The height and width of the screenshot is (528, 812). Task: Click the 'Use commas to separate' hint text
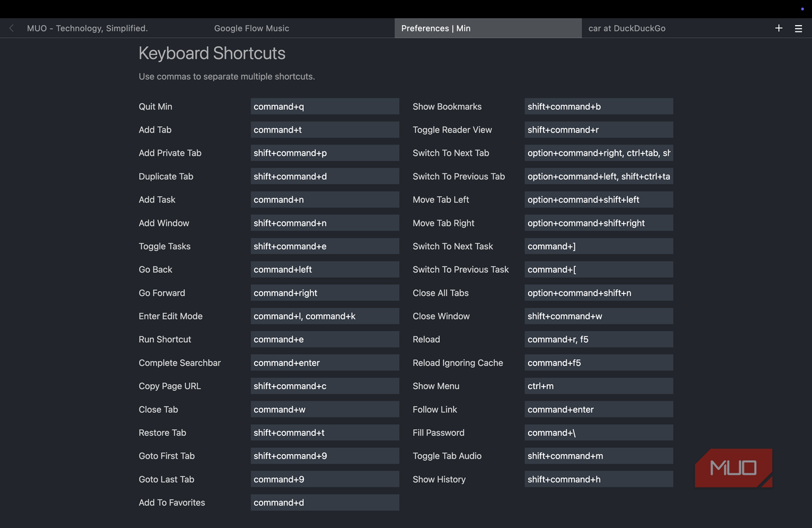226,76
